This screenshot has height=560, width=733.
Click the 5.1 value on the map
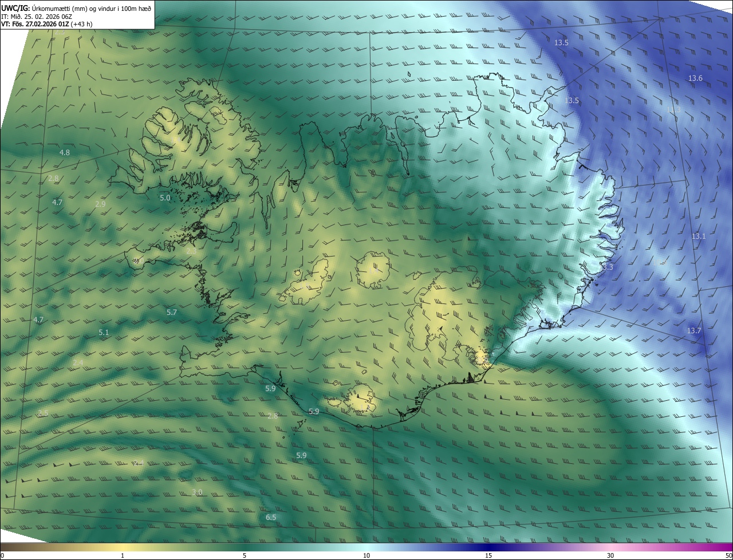(104, 332)
